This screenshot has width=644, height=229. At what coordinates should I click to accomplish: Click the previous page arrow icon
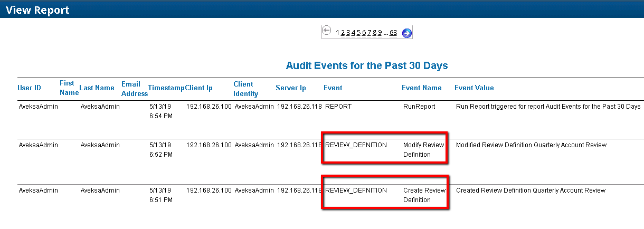coord(327,31)
